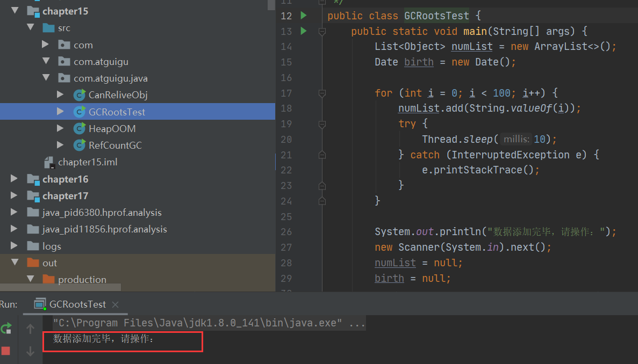
Task: Click the chapter16 module icon
Action: coord(33,179)
